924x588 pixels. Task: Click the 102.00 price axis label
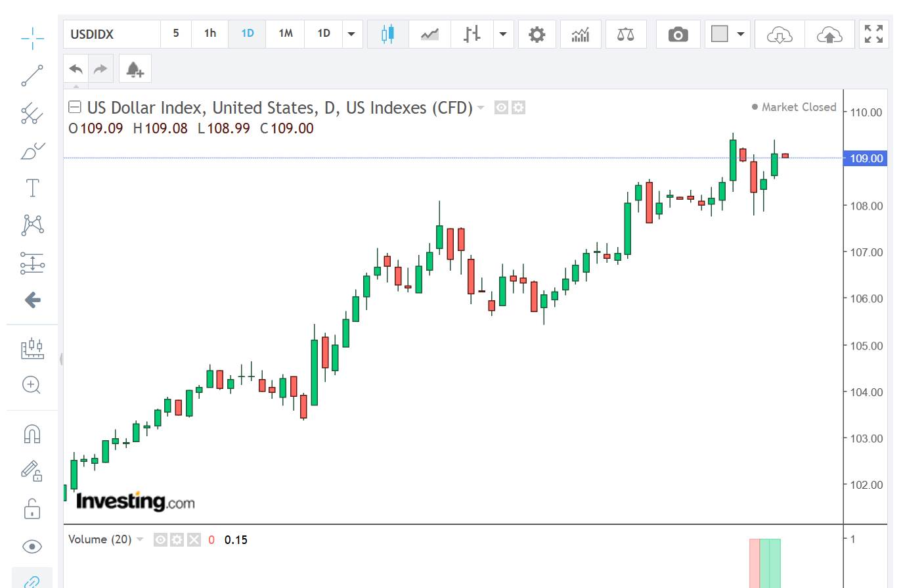point(866,485)
